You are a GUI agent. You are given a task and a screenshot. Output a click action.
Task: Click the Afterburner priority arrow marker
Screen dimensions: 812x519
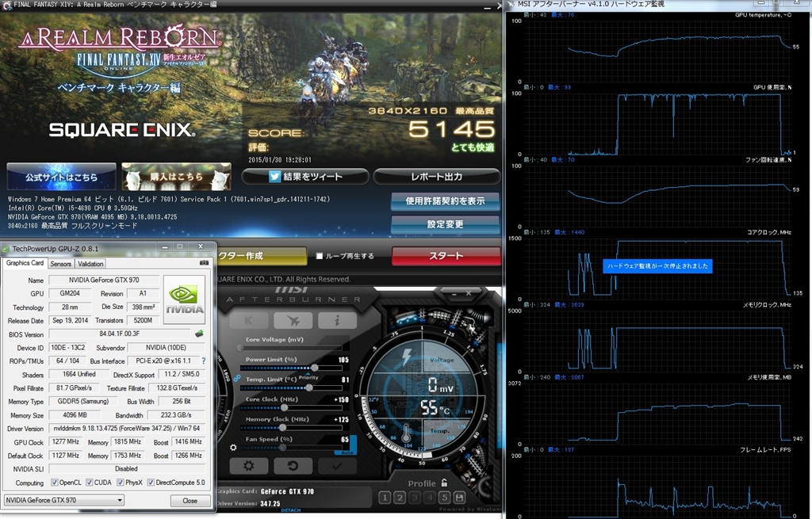coord(308,373)
